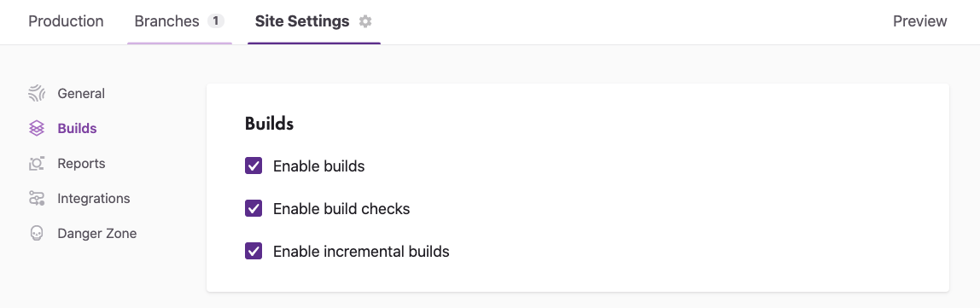Click the Integrations sidebar icon

(x=37, y=199)
